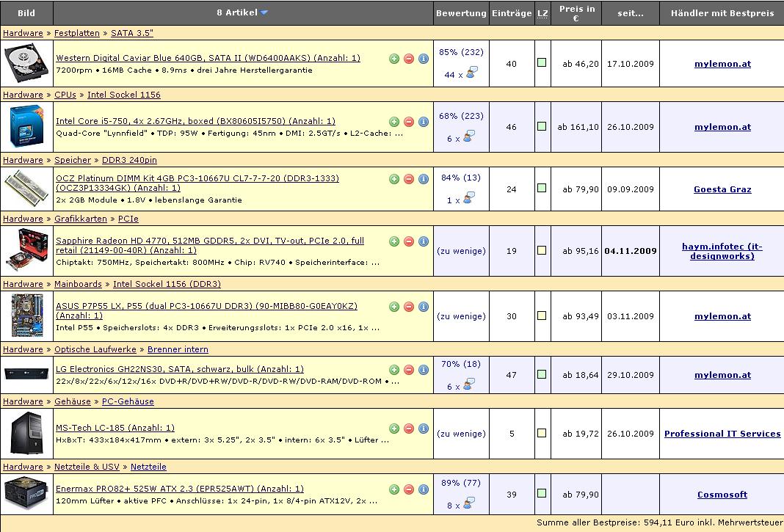
Task: Toggle LZ checkbox for Sapphire Radeon HD 4770
Action: pos(542,250)
